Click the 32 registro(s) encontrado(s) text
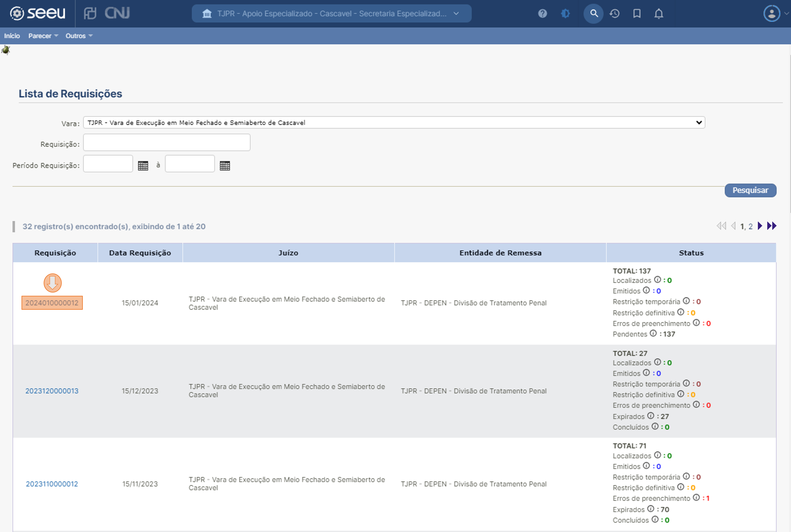Image resolution: width=791 pixels, height=532 pixels. (114, 227)
